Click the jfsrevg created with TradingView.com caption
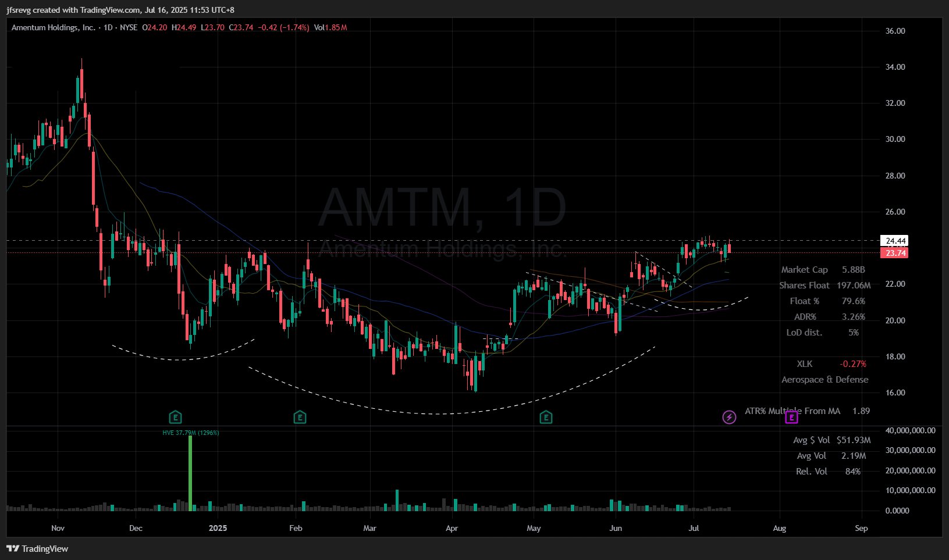This screenshot has width=949, height=560. coord(120,10)
